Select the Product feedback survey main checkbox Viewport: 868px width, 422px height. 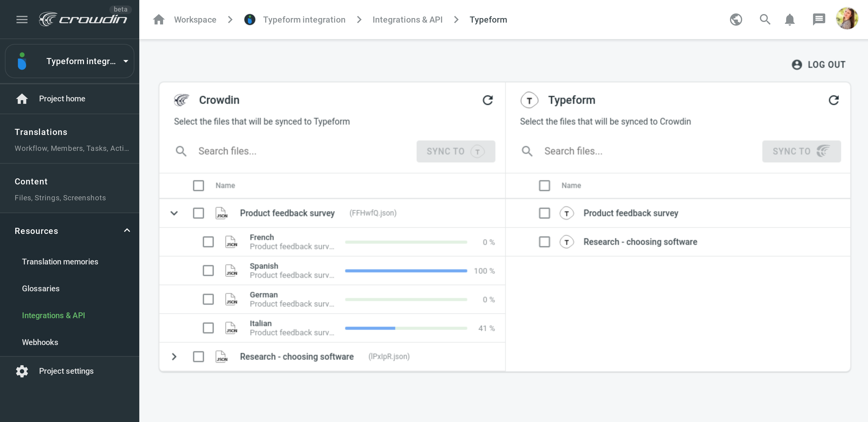198,213
